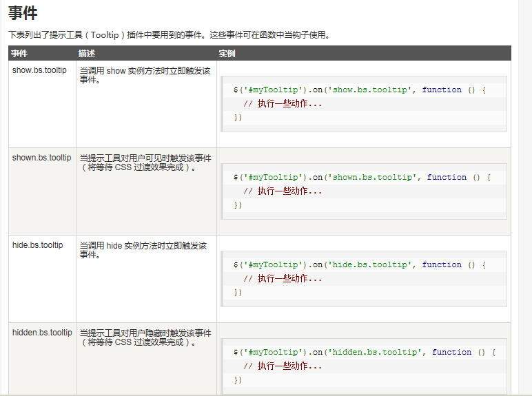Click the 事件 column header
This screenshot has height=396, width=532.
19,54
